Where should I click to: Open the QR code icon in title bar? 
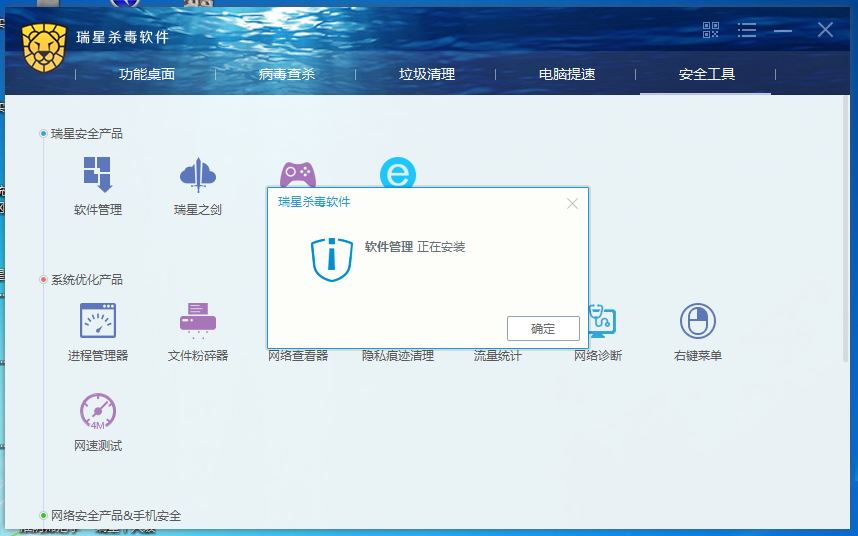click(710, 30)
